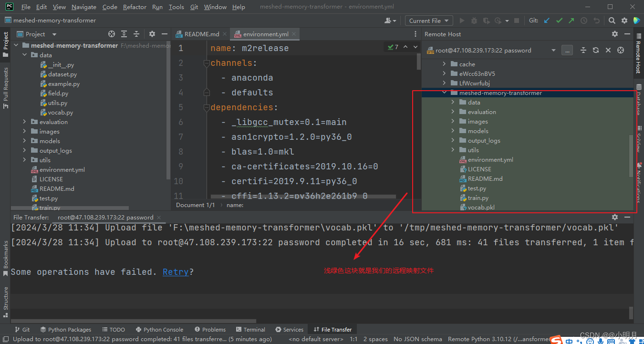
Task: Go to previous highlighted problem arrow
Action: tap(405, 47)
